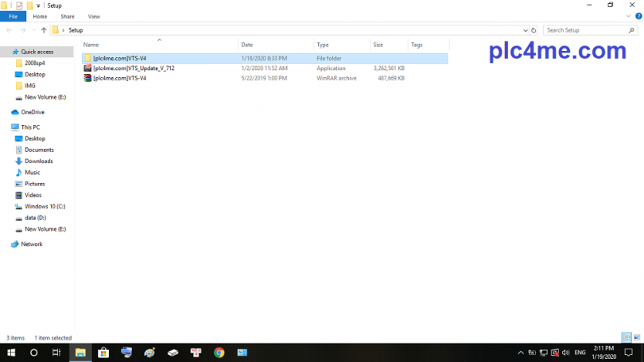Open Google Chrome from the taskbar
The width and height of the screenshot is (644, 362).
point(219,352)
